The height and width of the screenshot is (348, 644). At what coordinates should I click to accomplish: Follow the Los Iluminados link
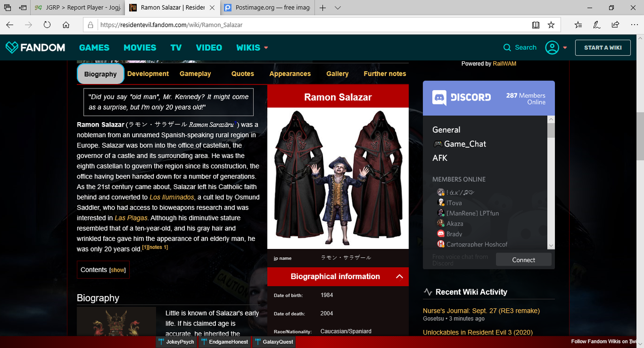(172, 197)
